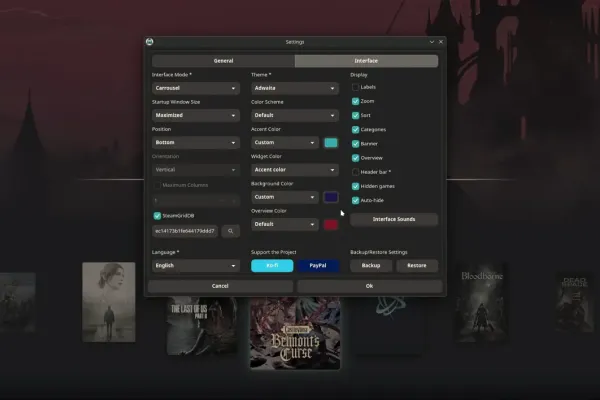Click the app icon in Settings title bar

pos(150,42)
